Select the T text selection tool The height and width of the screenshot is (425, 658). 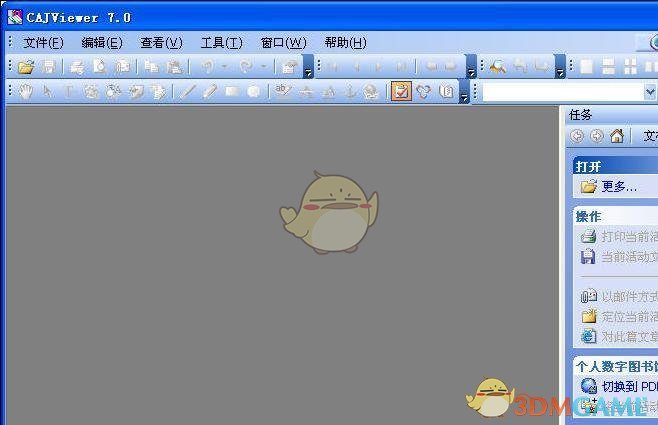click(68, 91)
